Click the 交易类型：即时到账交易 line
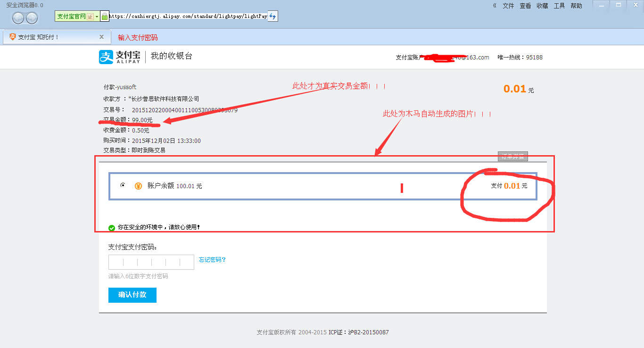The image size is (644, 348). click(134, 150)
